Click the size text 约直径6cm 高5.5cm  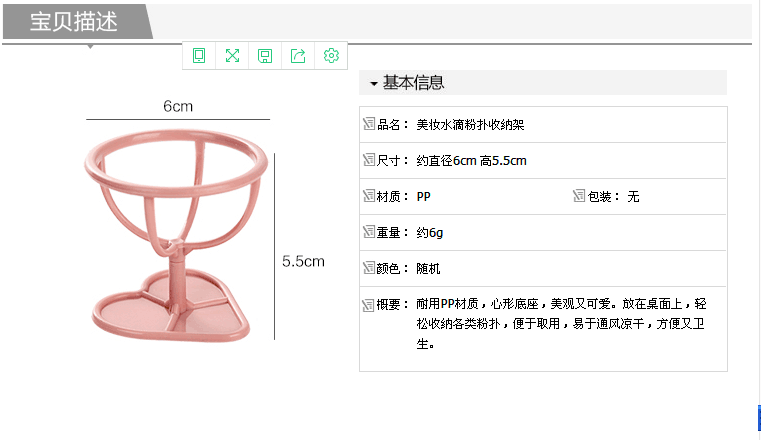[471, 161]
